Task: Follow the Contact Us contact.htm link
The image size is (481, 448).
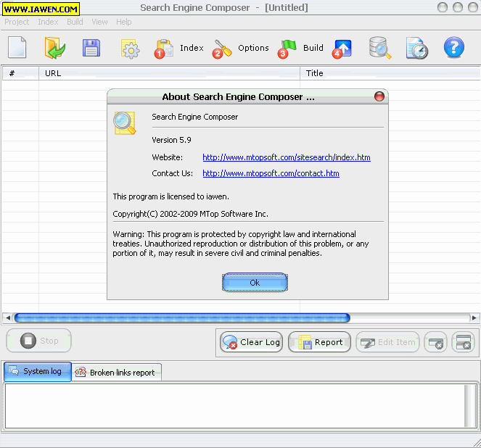Action: tap(271, 173)
